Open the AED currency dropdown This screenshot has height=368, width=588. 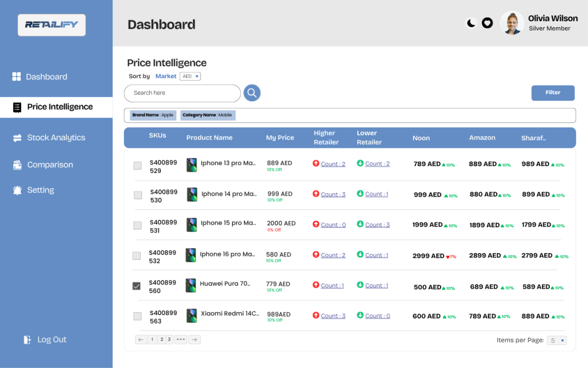(x=190, y=76)
